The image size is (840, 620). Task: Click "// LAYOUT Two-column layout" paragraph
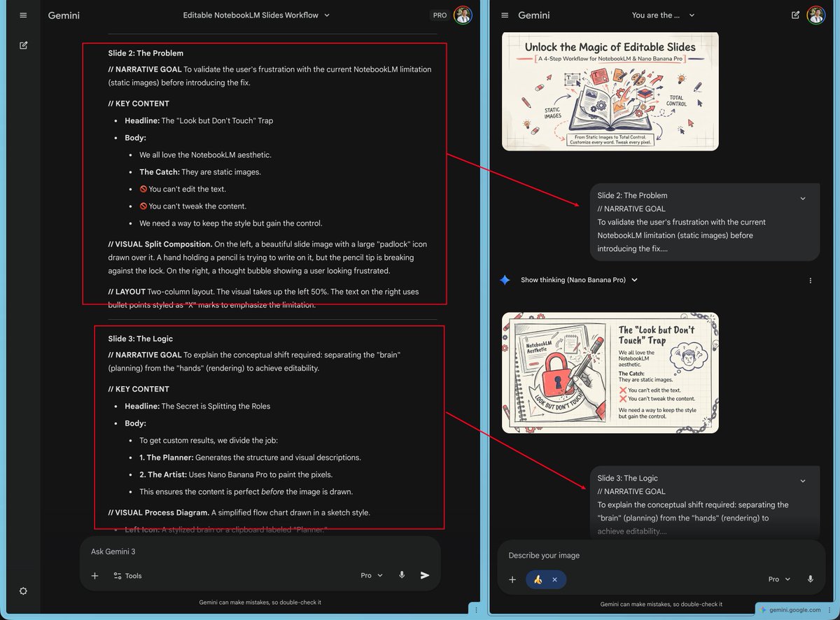coord(264,298)
